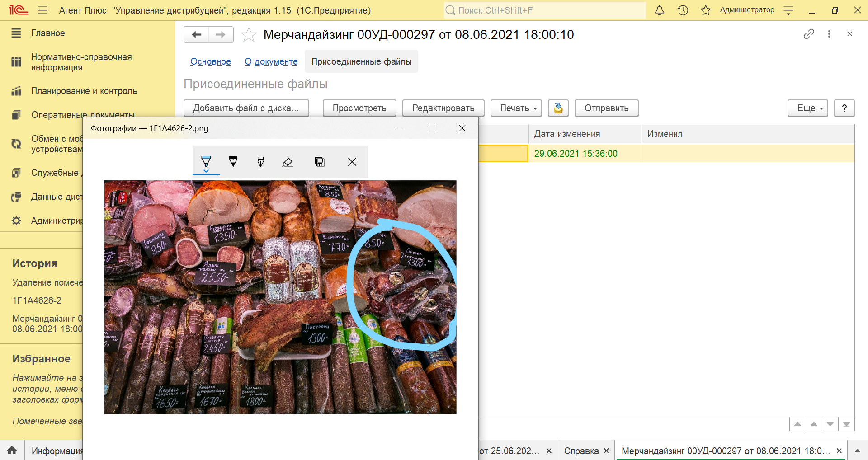
Task: Copy link to document via chain icon
Action: click(809, 34)
